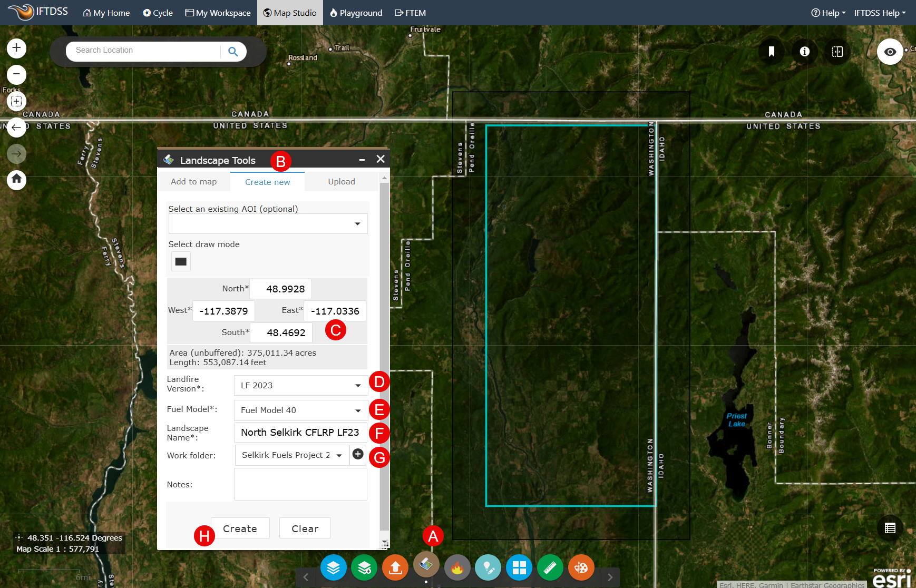Open the bookmarks panel
Image resolution: width=916 pixels, height=588 pixels.
[x=771, y=51]
